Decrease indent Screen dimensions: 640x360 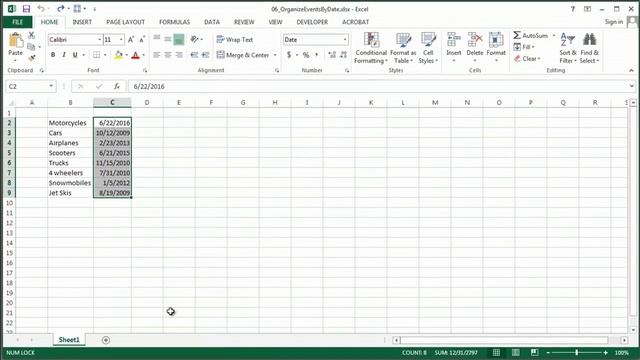[x=194, y=55]
